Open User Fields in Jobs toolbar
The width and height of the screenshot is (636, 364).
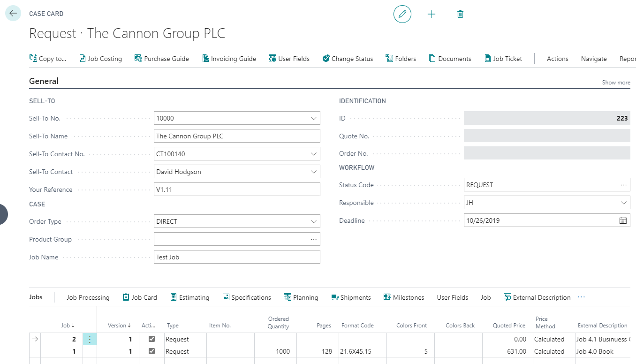[453, 297]
